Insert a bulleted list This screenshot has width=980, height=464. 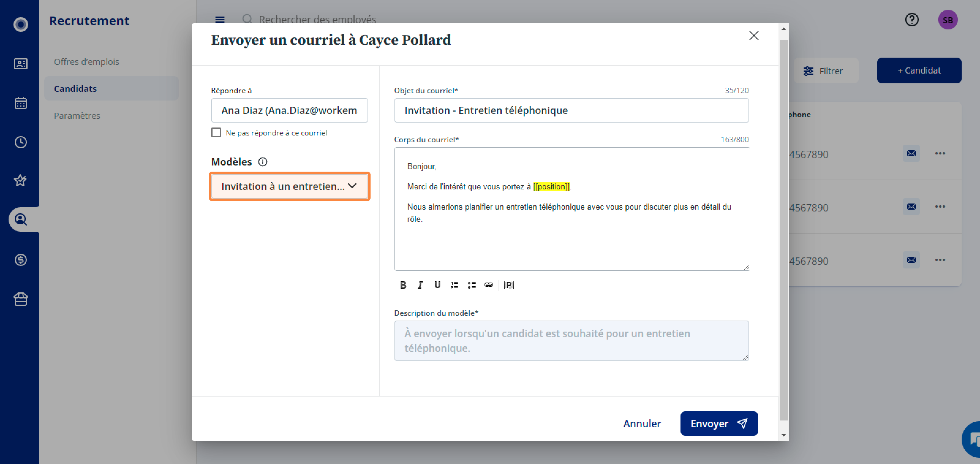472,285
